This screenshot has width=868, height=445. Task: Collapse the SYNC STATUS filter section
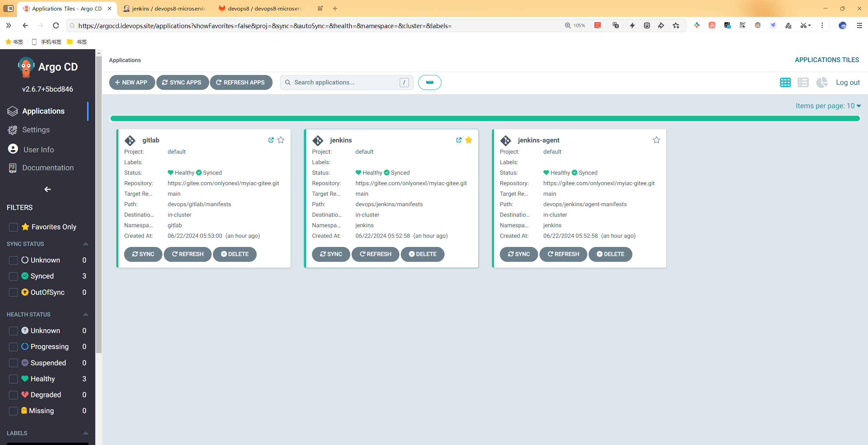86,244
